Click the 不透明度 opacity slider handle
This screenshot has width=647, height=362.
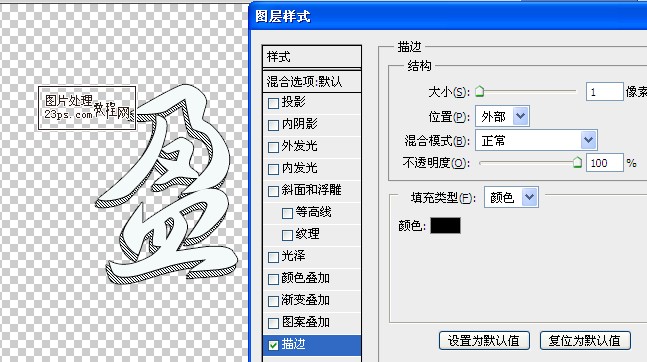click(x=577, y=162)
